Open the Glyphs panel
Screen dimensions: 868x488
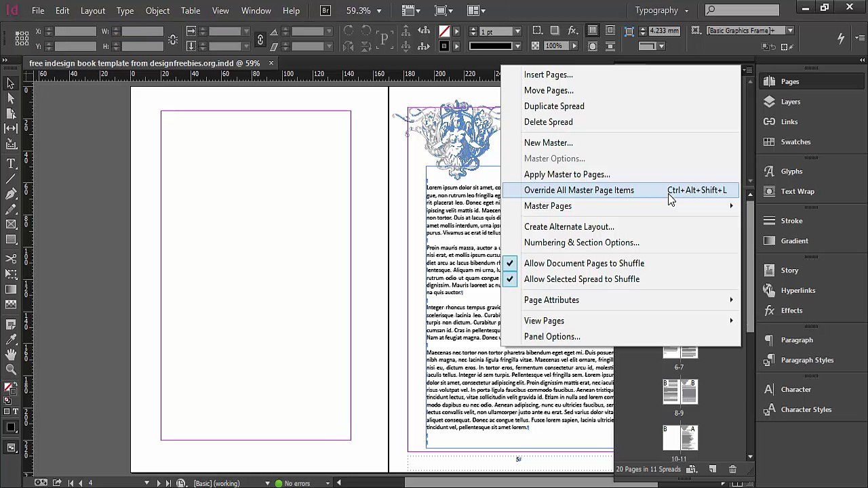tap(791, 171)
